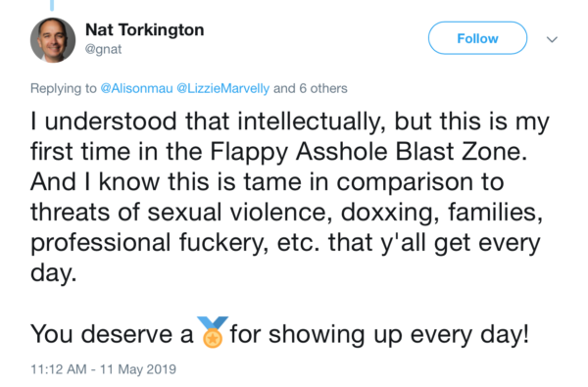The image size is (588, 387).
Task: Open the @Alisonmau mention
Action: click(x=136, y=88)
